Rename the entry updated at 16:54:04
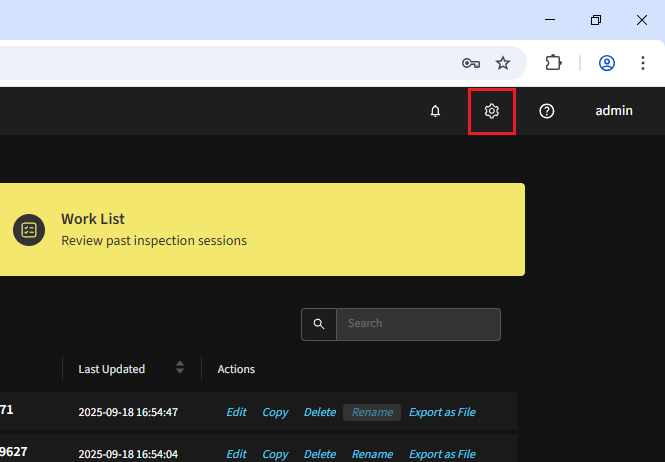 pyautogui.click(x=372, y=454)
